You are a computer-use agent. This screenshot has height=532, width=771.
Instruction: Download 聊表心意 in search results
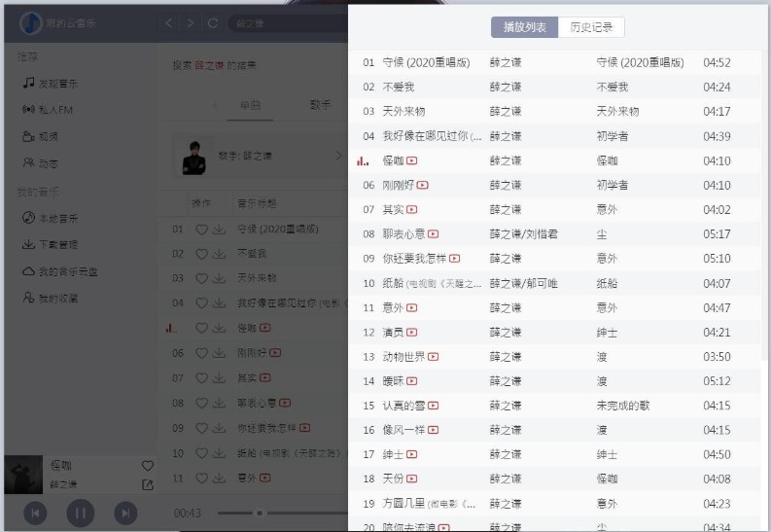[220, 404]
